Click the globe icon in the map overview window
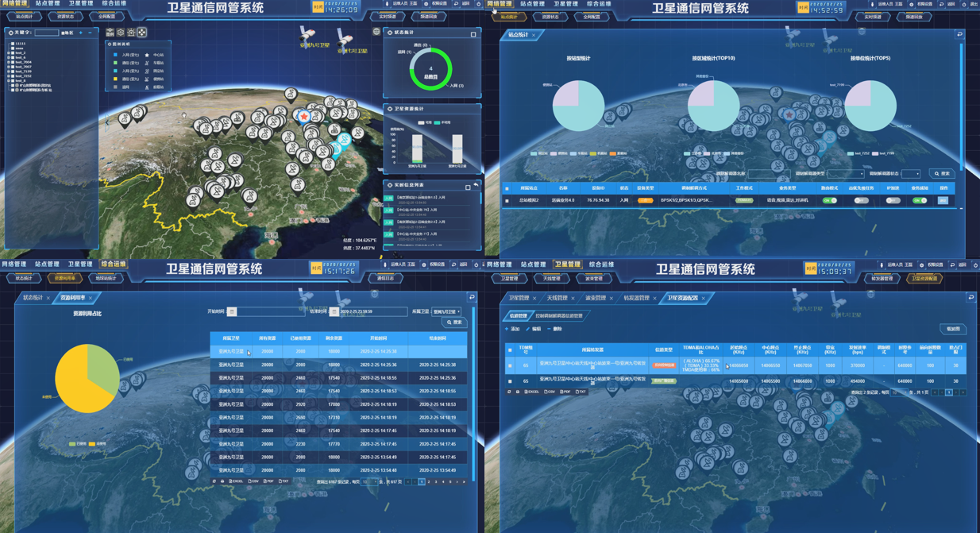 coord(376,32)
